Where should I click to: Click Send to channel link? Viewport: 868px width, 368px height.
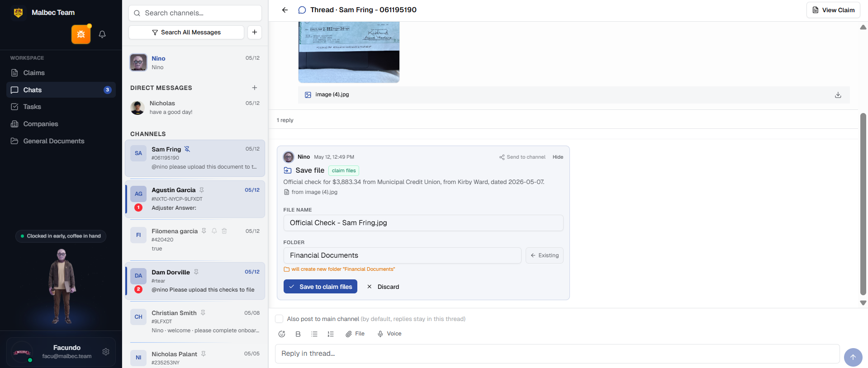coord(522,157)
